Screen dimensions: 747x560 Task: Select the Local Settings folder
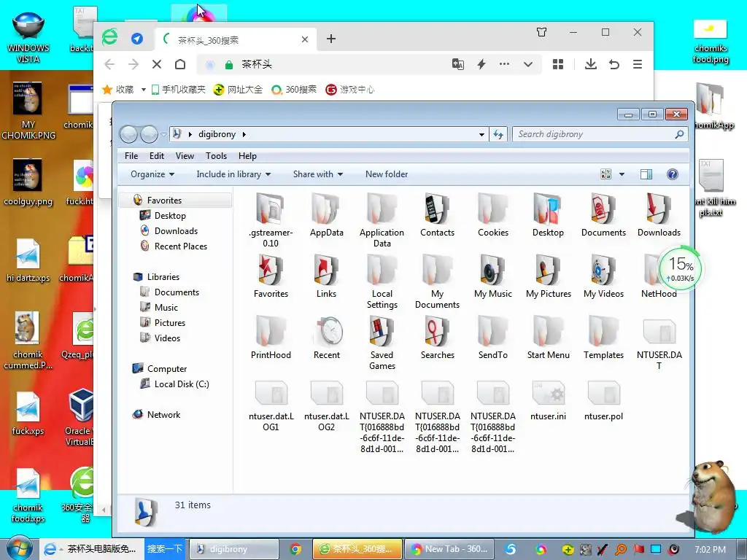point(382,281)
